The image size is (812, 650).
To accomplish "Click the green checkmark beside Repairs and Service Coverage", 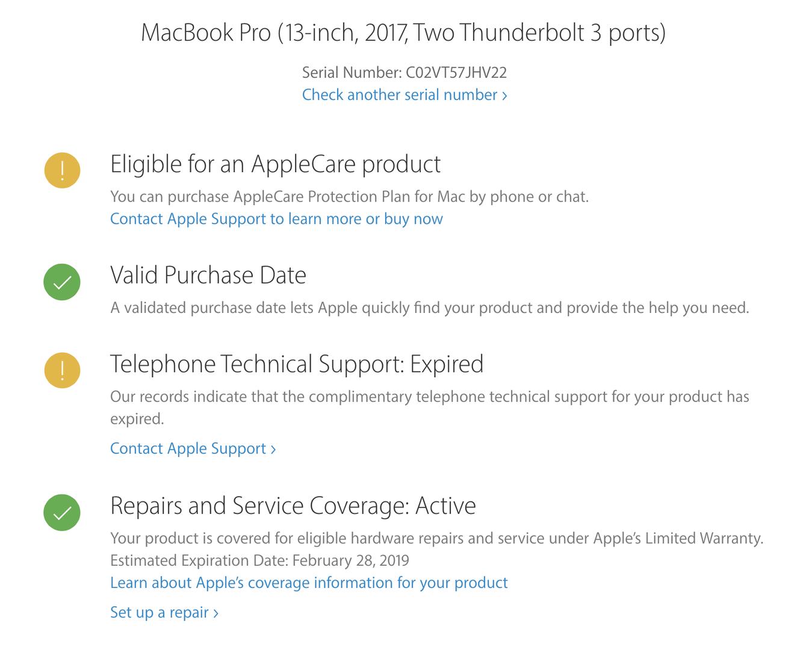I will click(x=62, y=512).
